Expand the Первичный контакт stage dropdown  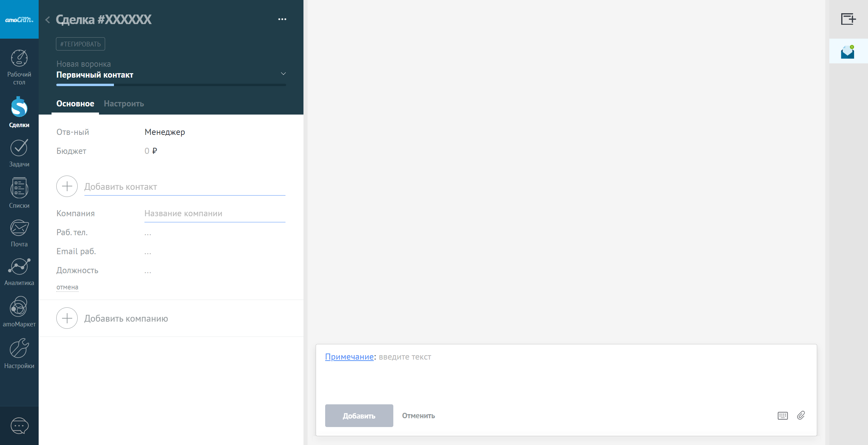283,74
